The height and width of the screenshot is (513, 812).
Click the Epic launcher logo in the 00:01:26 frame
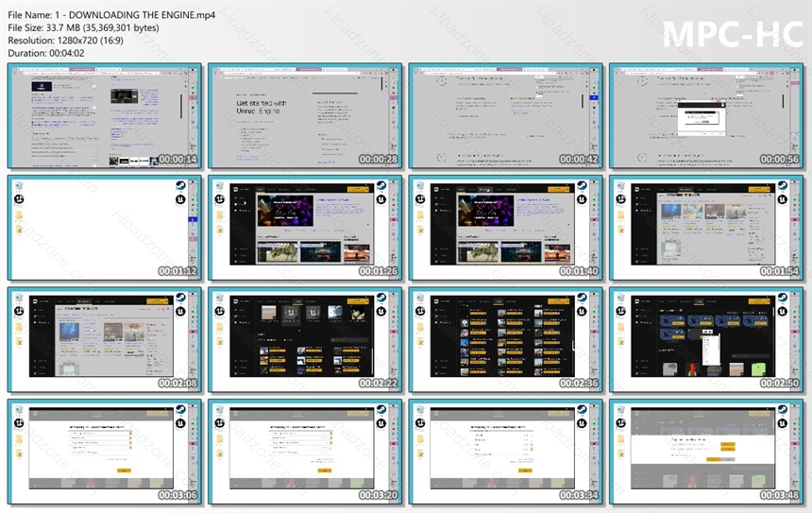tap(234, 189)
